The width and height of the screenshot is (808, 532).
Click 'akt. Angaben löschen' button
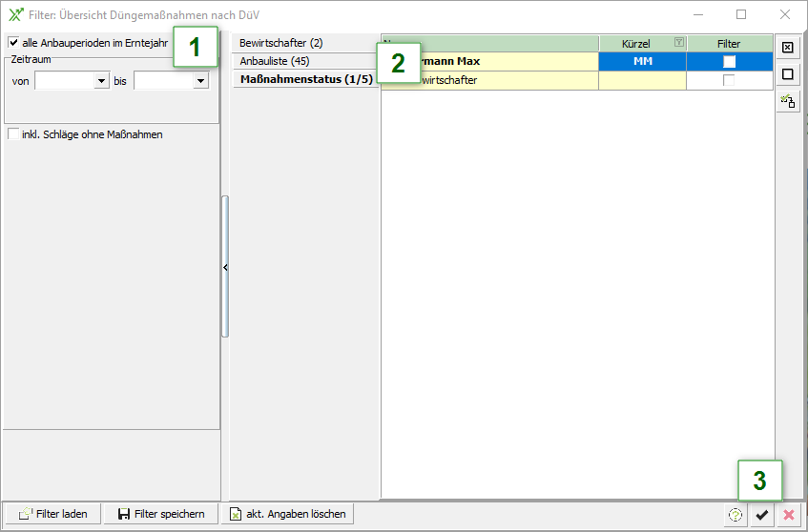point(287,514)
